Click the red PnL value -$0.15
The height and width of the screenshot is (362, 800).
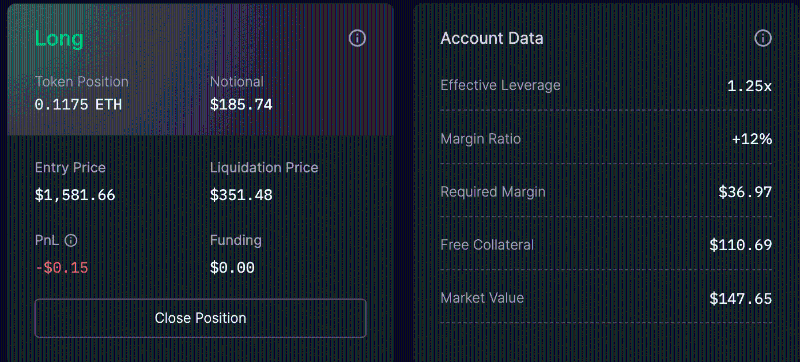pos(62,268)
